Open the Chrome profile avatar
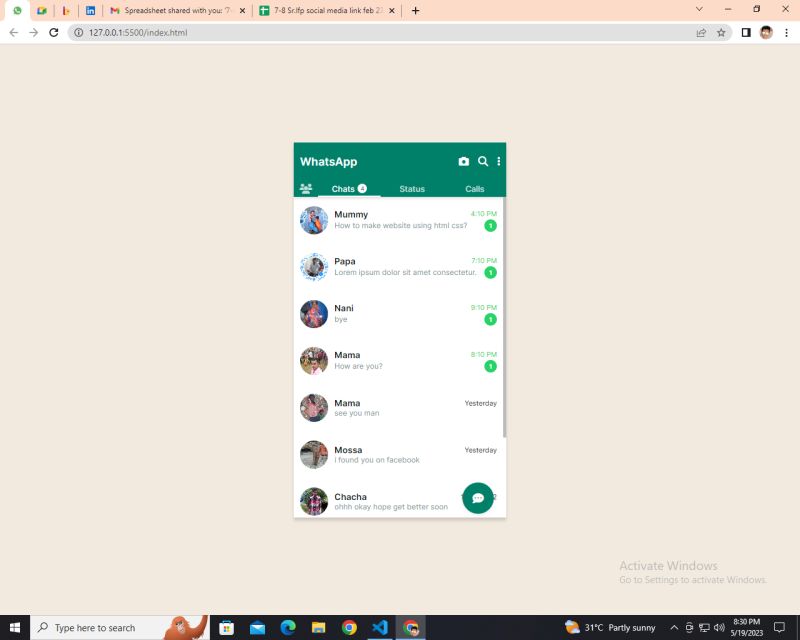The image size is (800, 640). pyautogui.click(x=766, y=33)
